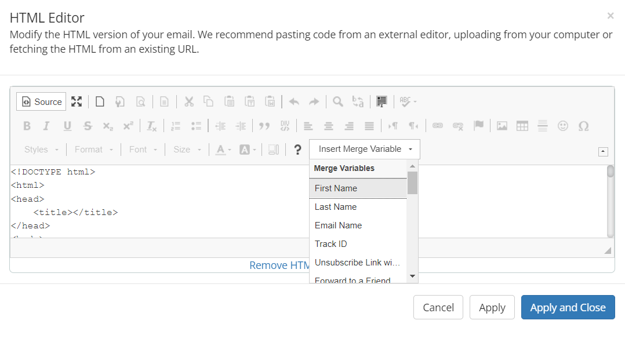Collapse the Insert Merge Variable dropdown
This screenshot has height=364, width=625.
pyautogui.click(x=365, y=149)
